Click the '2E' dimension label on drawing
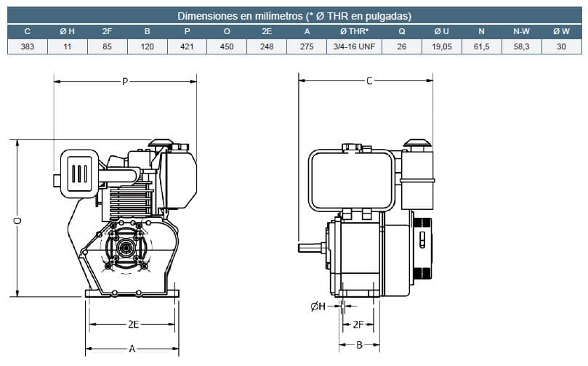Image resolution: width=588 pixels, height=366 pixels. (x=133, y=324)
